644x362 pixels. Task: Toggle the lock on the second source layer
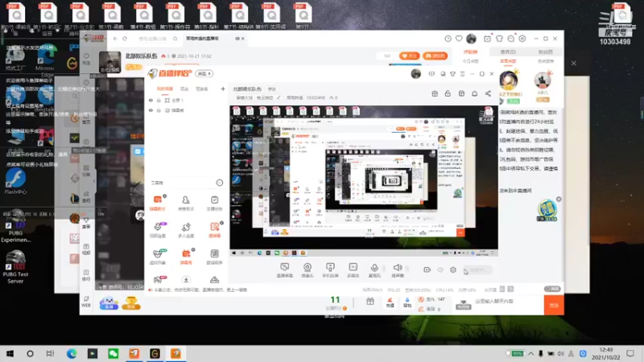(x=159, y=110)
